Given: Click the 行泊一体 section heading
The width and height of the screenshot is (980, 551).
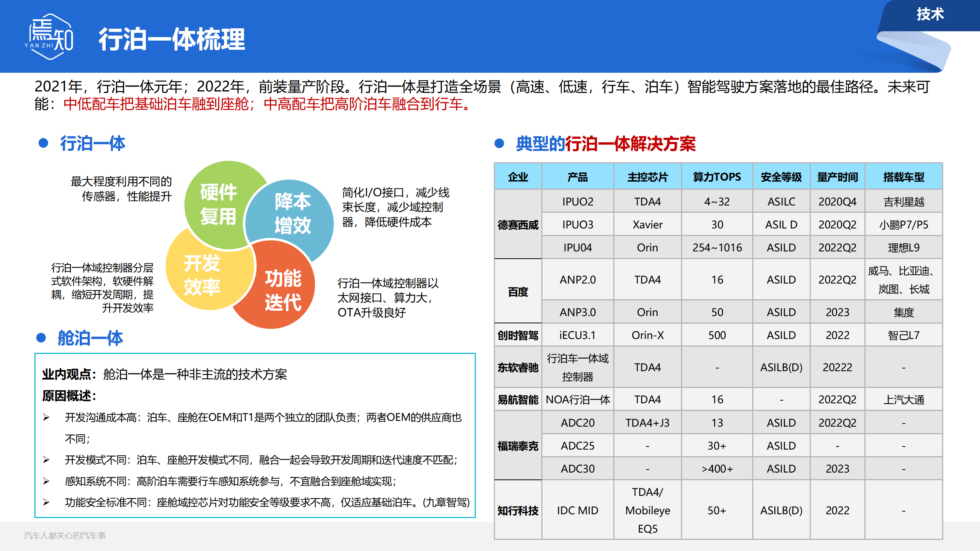Looking at the screenshot, I should [x=93, y=143].
